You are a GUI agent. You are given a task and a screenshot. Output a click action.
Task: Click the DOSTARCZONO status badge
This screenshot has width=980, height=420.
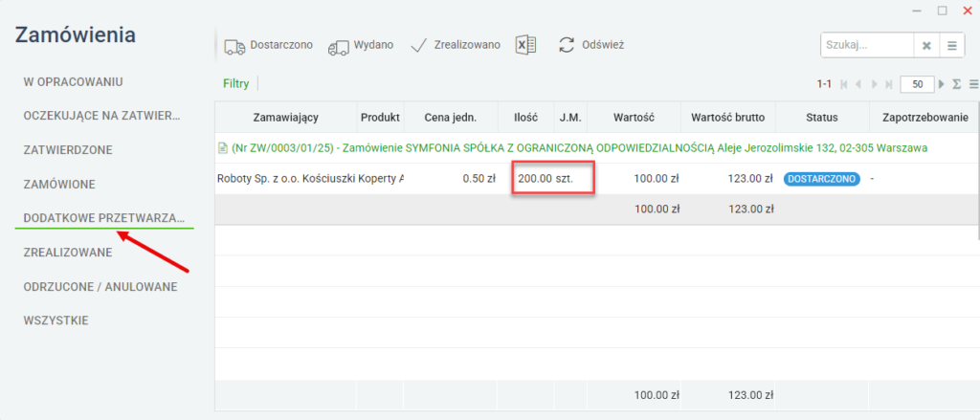coord(822,179)
